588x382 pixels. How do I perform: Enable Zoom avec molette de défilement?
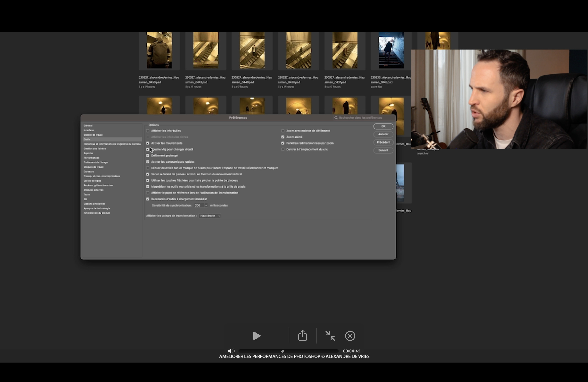[283, 131]
